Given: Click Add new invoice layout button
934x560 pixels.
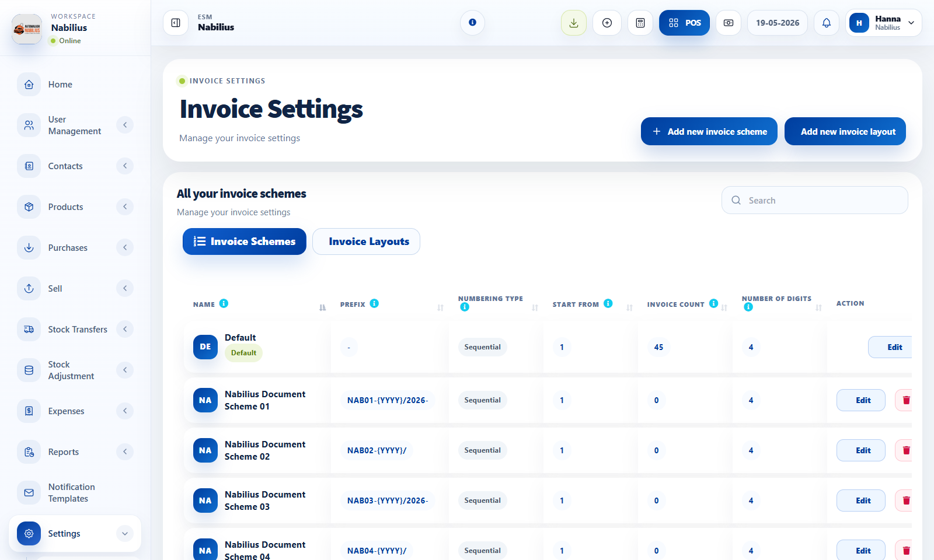Looking at the screenshot, I should (x=845, y=131).
